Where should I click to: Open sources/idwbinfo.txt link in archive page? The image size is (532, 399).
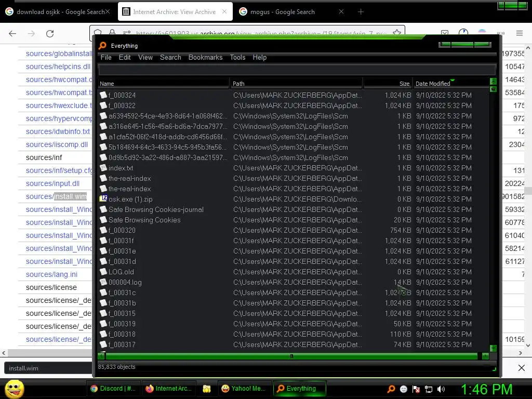click(58, 131)
